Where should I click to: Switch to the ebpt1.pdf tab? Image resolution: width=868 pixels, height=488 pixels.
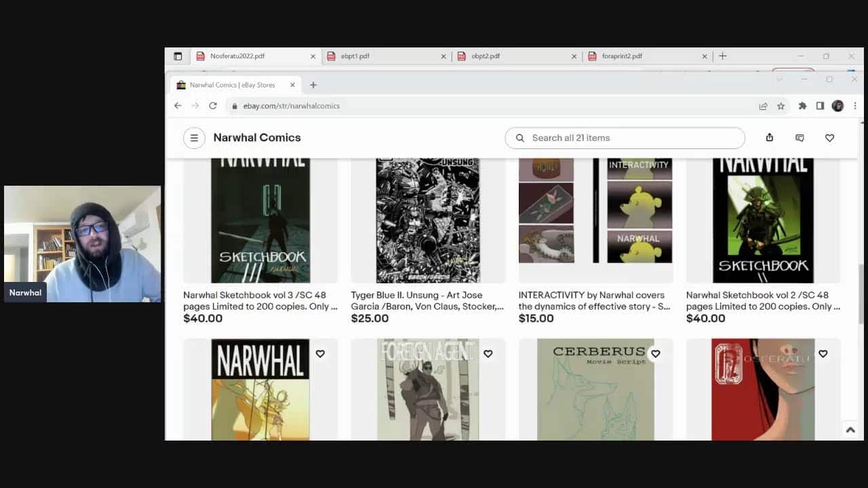click(x=355, y=56)
